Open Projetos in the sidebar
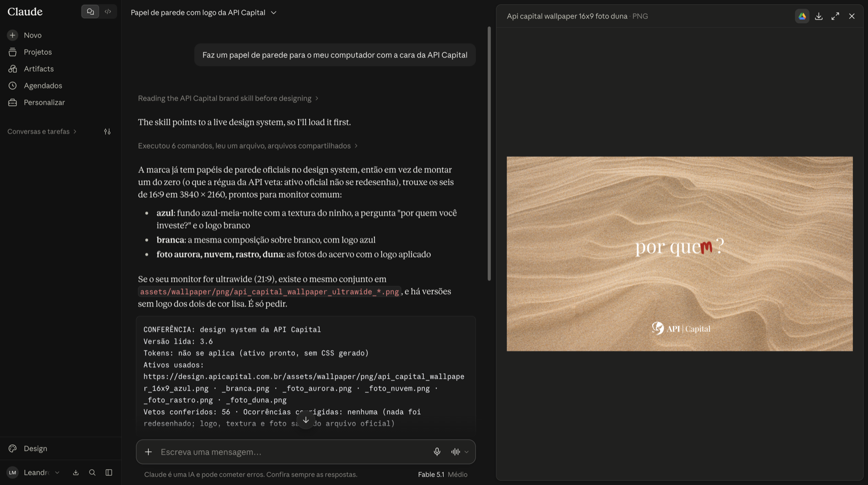 coord(37,52)
